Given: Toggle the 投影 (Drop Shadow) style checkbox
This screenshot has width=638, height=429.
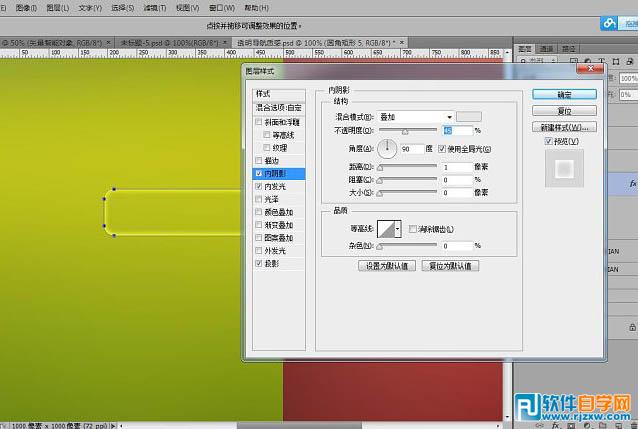Looking at the screenshot, I should pyautogui.click(x=260, y=264).
